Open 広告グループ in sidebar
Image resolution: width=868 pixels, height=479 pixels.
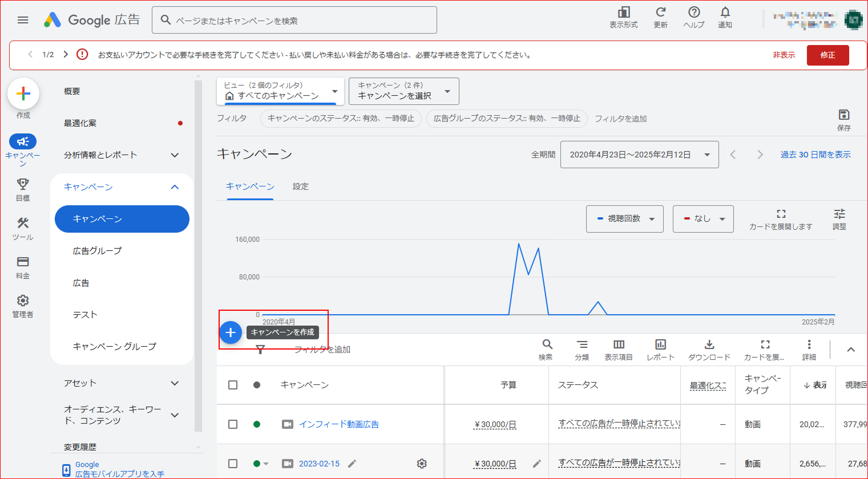(97, 251)
